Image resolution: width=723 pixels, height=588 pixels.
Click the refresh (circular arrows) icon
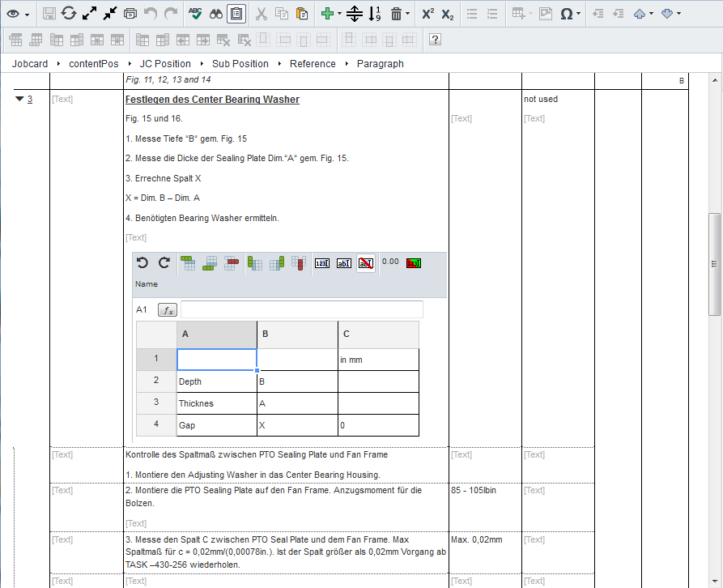(x=69, y=14)
